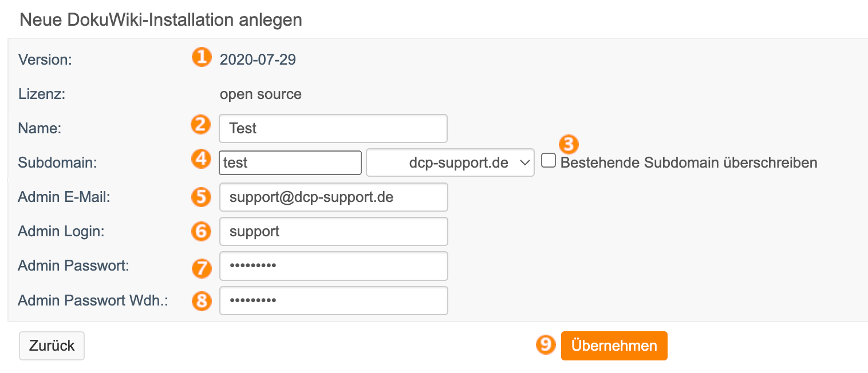Click the chevron arrow of the domain selector
This screenshot has height=373, width=868.
point(524,163)
